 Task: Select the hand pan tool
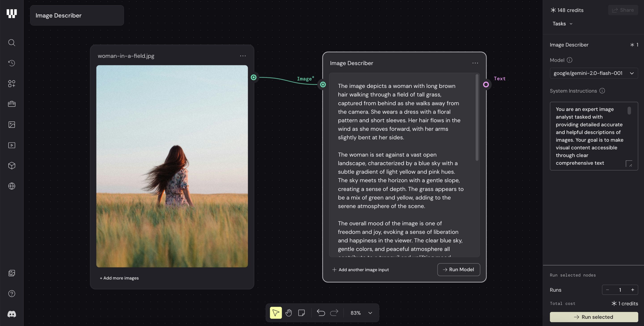click(x=288, y=313)
